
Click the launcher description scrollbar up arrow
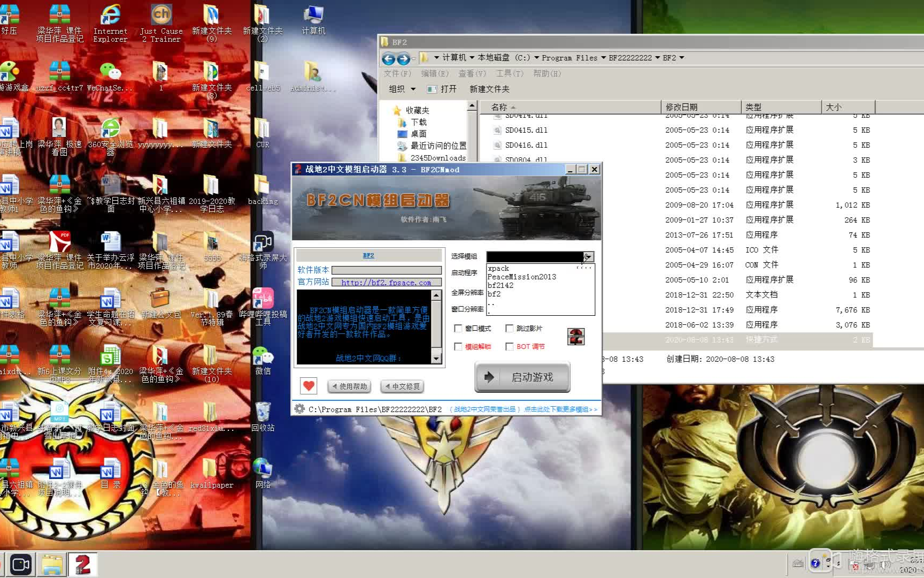pos(436,295)
